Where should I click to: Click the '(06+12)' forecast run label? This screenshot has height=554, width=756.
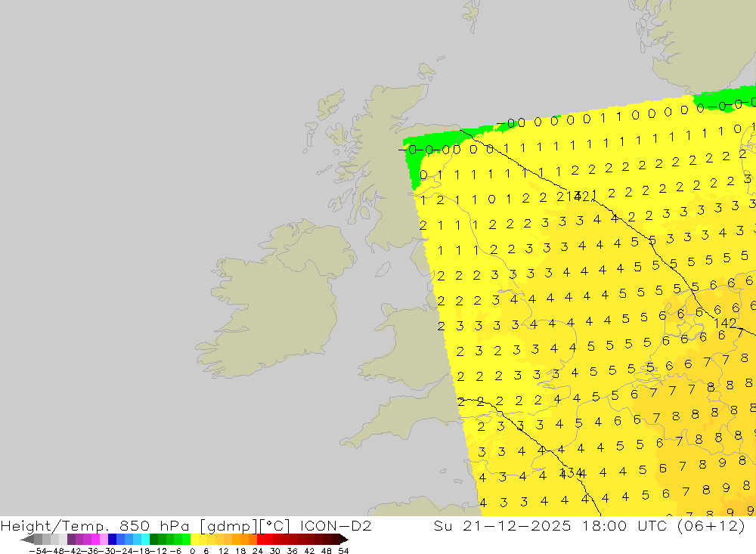tap(711, 525)
